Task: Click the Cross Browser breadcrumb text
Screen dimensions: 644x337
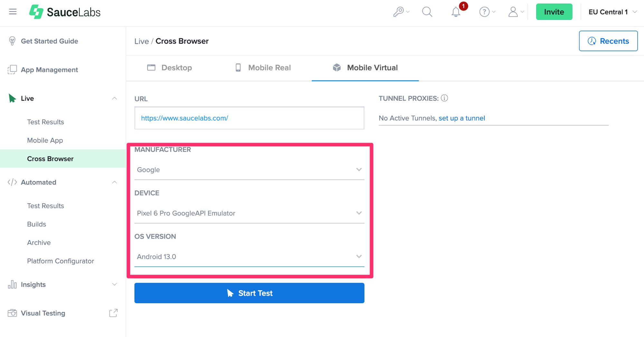Action: tap(182, 41)
